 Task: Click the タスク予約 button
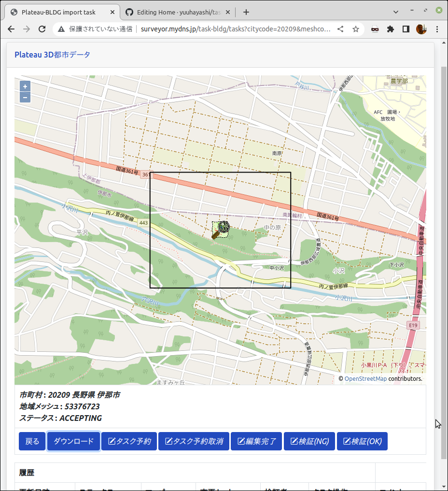tap(129, 441)
